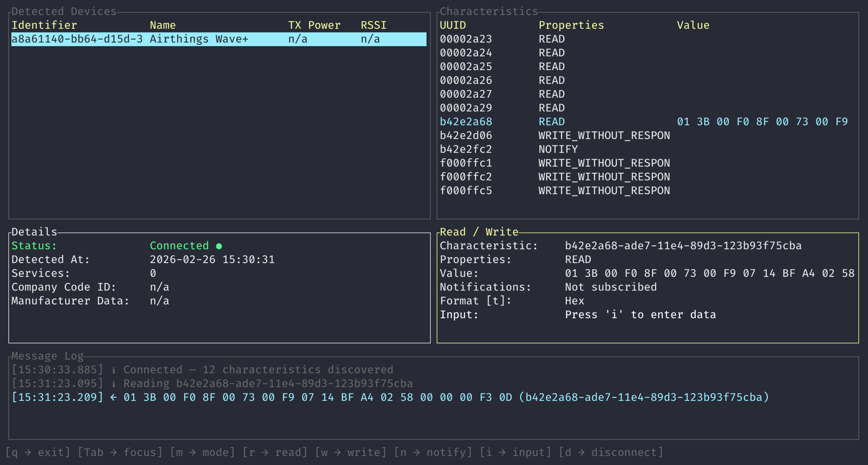Select the b42e2fc2 NOTIFY characteristic

tap(466, 149)
